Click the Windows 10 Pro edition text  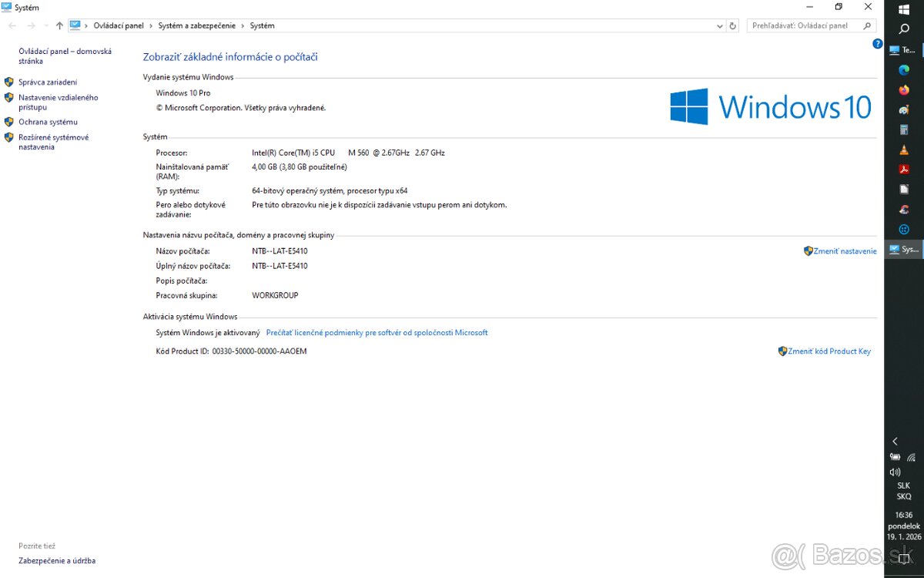(x=183, y=93)
